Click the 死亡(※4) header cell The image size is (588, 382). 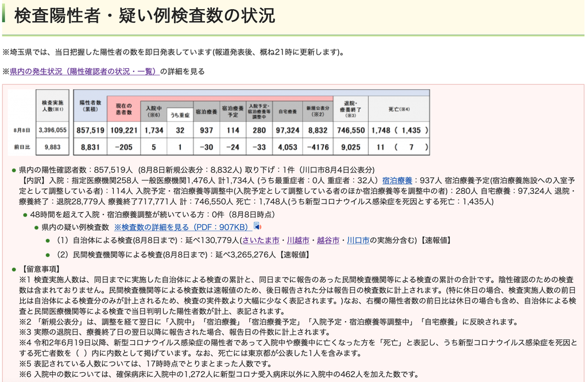[399, 109]
